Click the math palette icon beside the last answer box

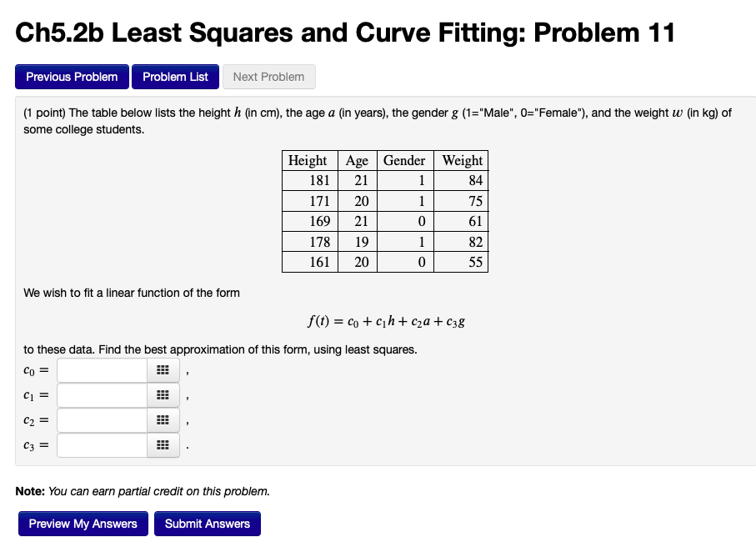click(163, 444)
